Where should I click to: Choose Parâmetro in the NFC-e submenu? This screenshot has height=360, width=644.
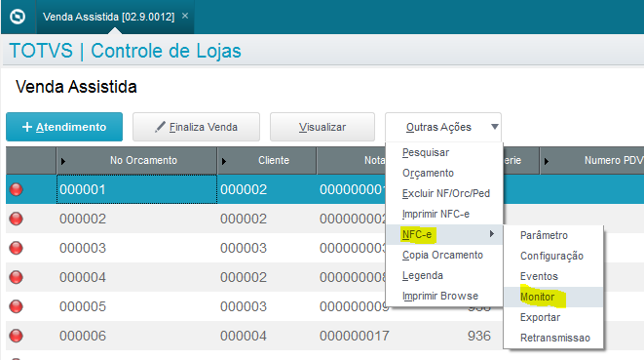(553, 235)
